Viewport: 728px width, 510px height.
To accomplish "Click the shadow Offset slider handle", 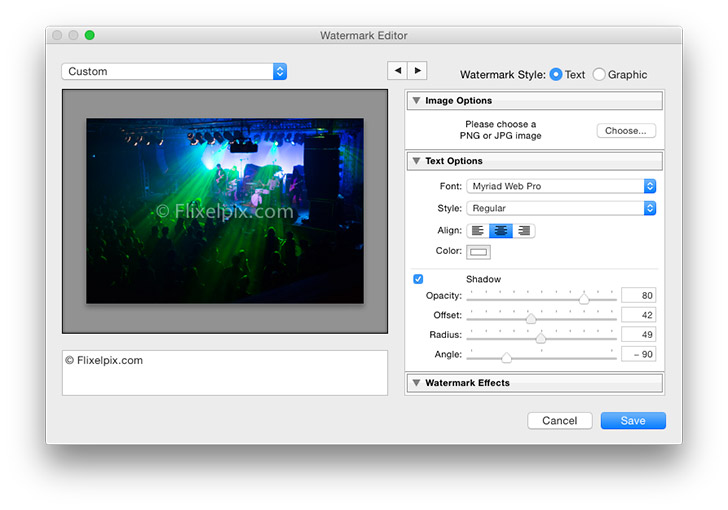I will [x=531, y=318].
